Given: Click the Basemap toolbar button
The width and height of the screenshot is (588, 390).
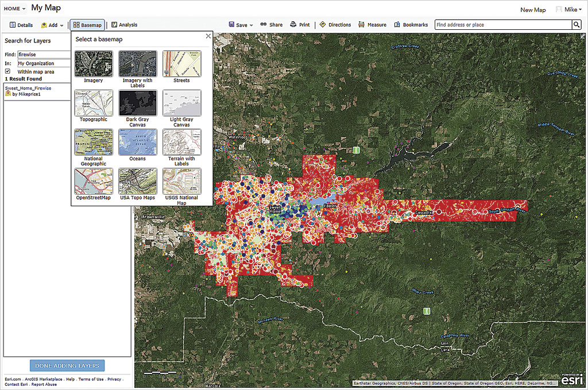Looking at the screenshot, I should (x=87, y=25).
